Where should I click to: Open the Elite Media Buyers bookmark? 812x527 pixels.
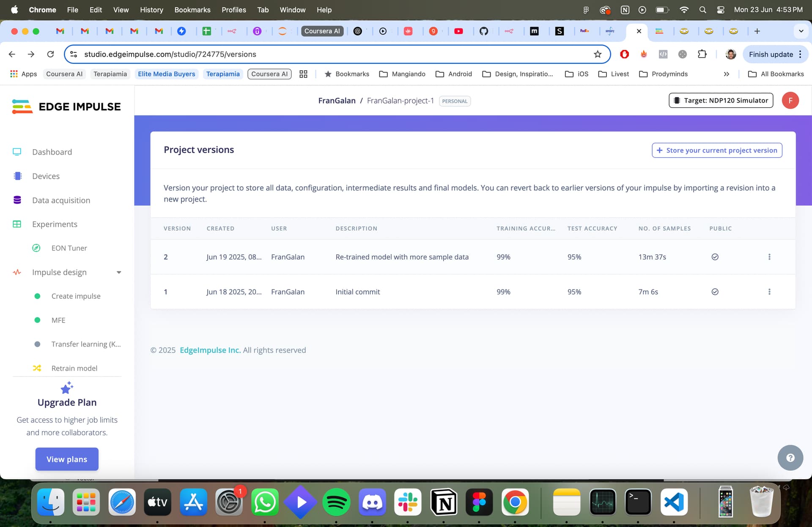[x=166, y=74]
